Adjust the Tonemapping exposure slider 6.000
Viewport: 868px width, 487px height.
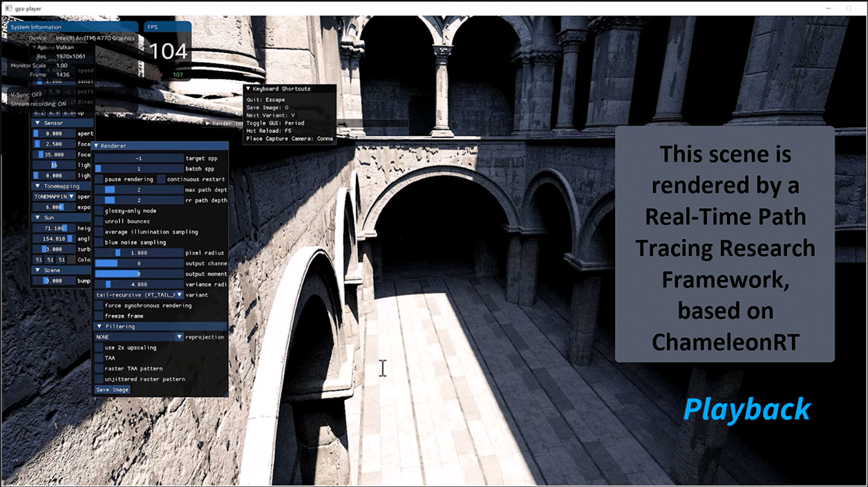click(54, 207)
